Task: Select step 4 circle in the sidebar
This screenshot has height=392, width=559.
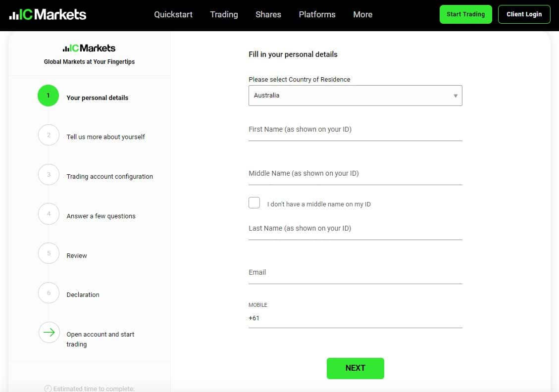Action: 49,214
